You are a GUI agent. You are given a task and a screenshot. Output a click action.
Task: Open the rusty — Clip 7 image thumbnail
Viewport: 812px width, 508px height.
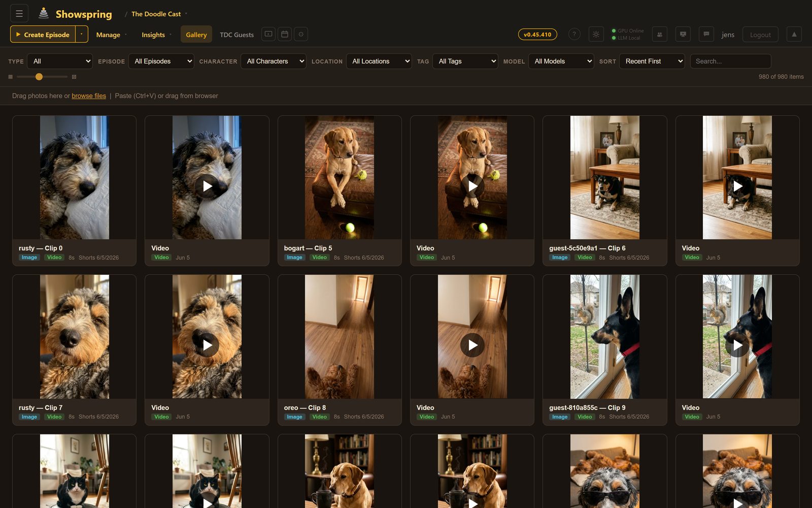point(75,337)
